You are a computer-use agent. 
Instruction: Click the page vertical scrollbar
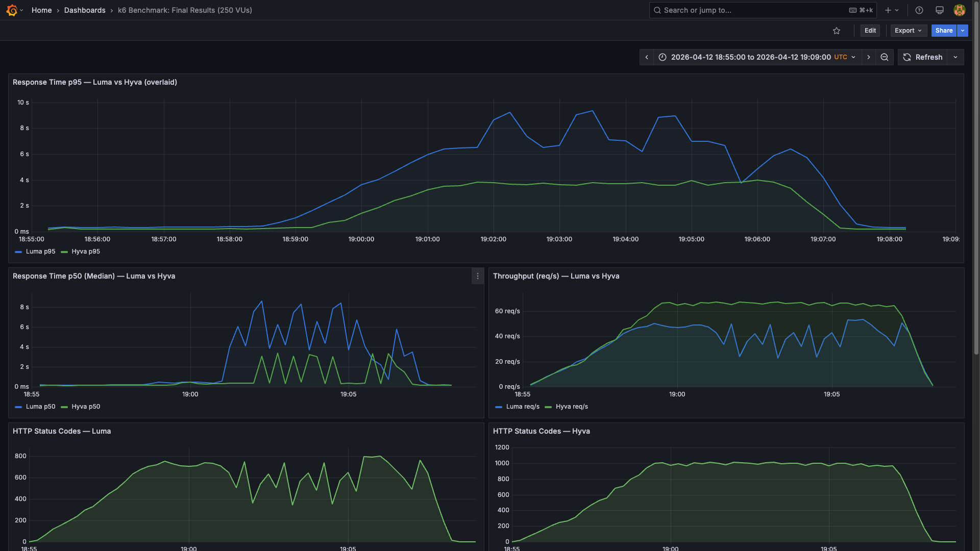[976, 179]
